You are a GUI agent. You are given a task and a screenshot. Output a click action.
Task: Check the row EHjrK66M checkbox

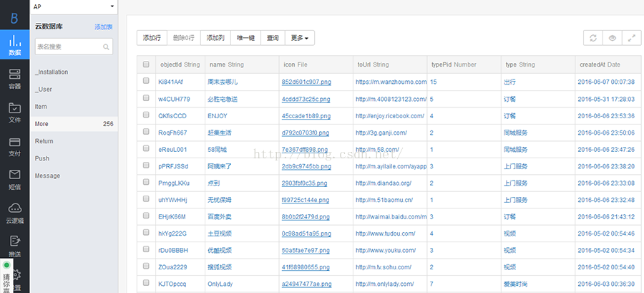click(146, 216)
